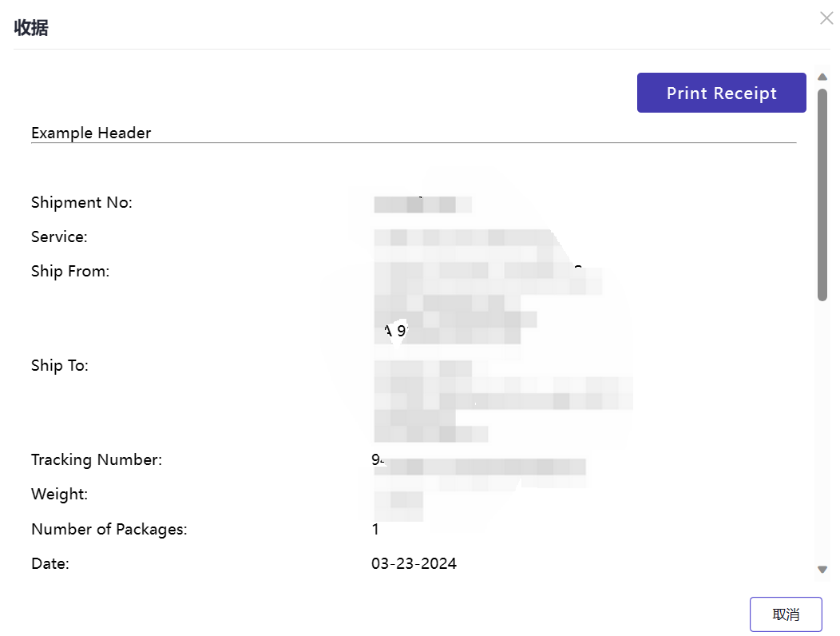Image resolution: width=840 pixels, height=636 pixels.
Task: Click the package count value 1
Action: click(x=375, y=529)
